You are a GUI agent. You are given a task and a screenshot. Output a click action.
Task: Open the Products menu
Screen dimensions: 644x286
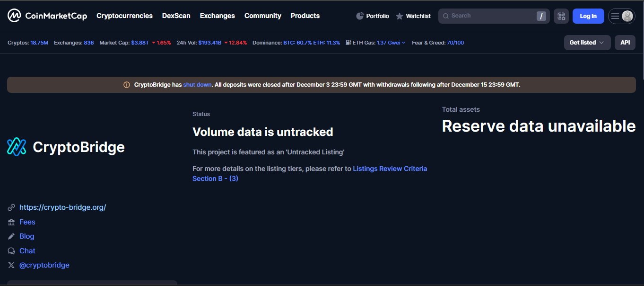[305, 16]
